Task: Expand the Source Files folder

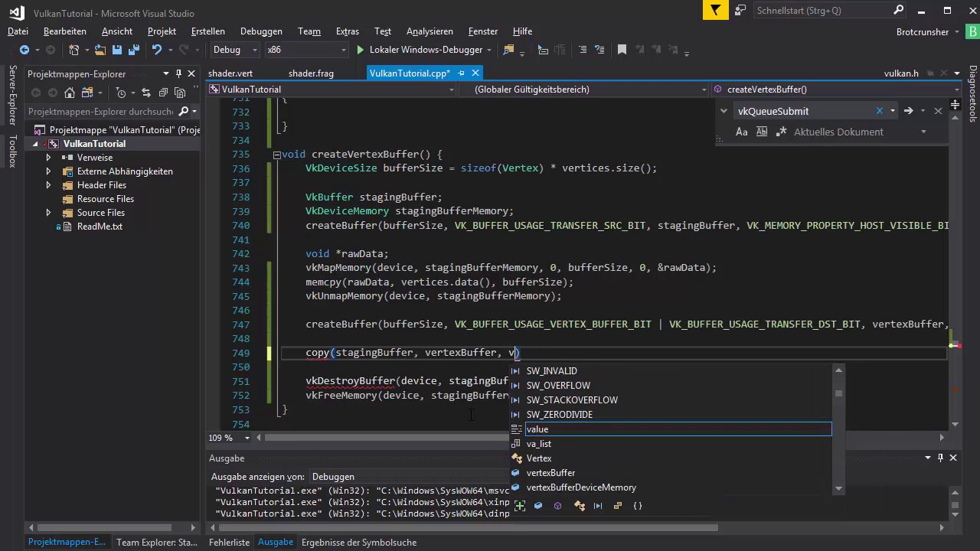Action: click(48, 213)
